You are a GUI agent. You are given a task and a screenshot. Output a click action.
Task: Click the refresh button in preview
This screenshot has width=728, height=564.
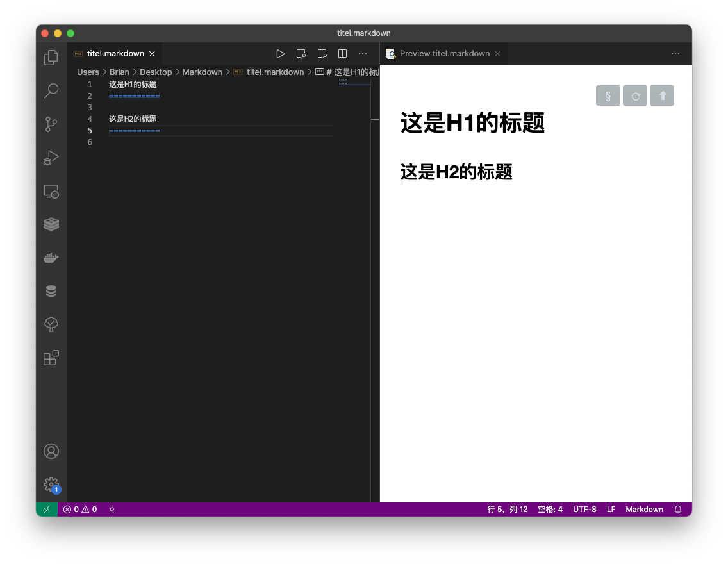[x=635, y=95]
